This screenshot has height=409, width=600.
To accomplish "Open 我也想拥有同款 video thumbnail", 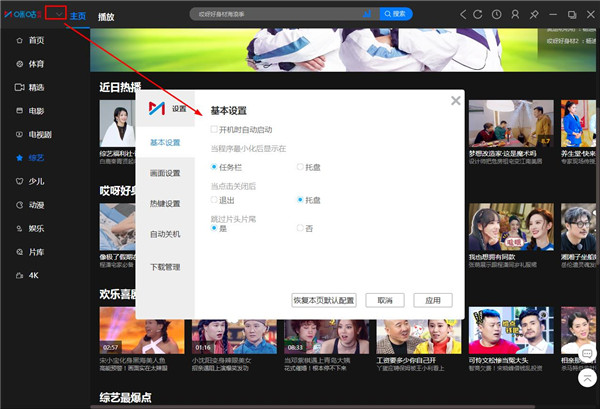I will coord(511,227).
